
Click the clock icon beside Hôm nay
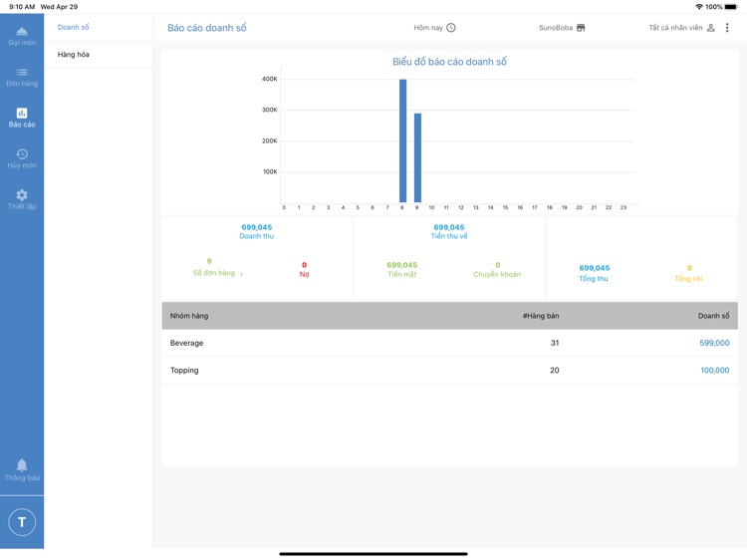coord(451,28)
